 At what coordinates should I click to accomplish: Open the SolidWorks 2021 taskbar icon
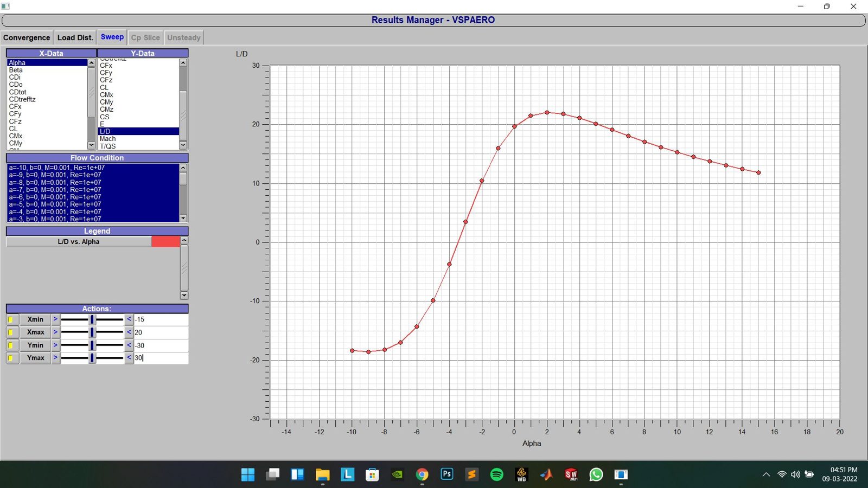[x=571, y=474]
